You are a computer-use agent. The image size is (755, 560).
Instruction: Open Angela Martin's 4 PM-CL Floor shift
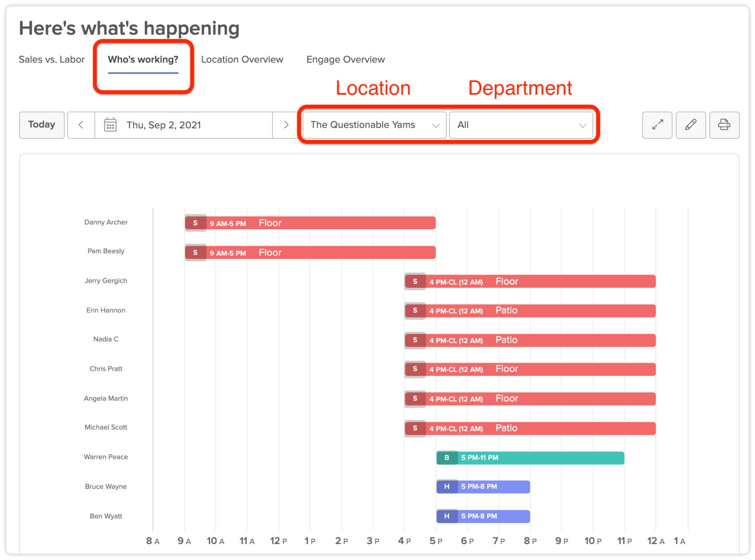[x=530, y=399]
